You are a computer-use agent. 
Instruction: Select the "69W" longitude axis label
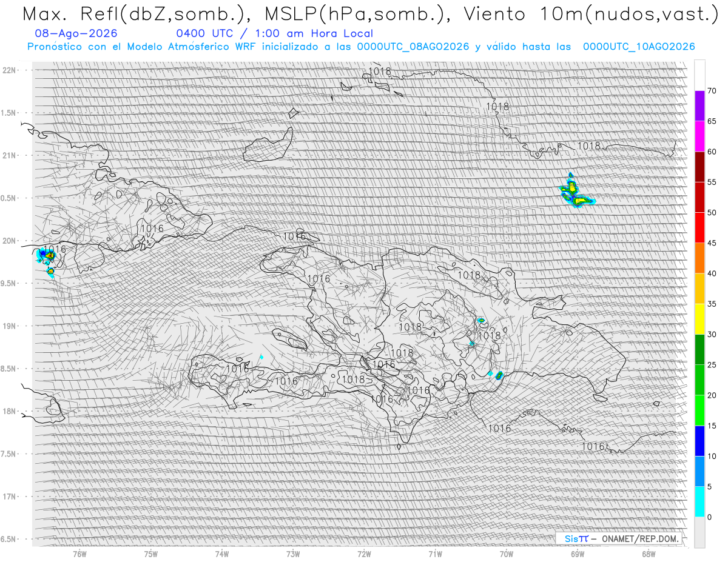coord(577,554)
